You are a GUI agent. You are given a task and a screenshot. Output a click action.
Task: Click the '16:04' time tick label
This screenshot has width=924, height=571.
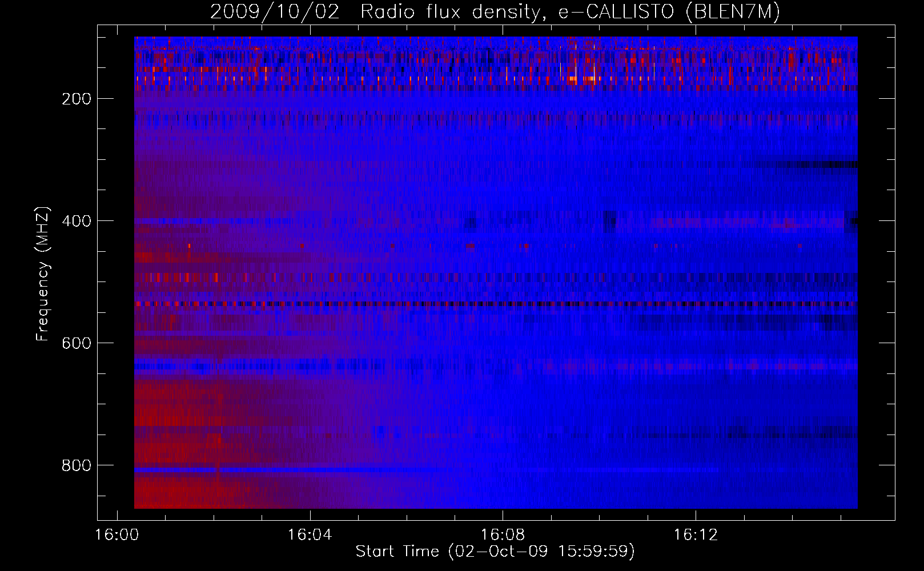(x=310, y=535)
